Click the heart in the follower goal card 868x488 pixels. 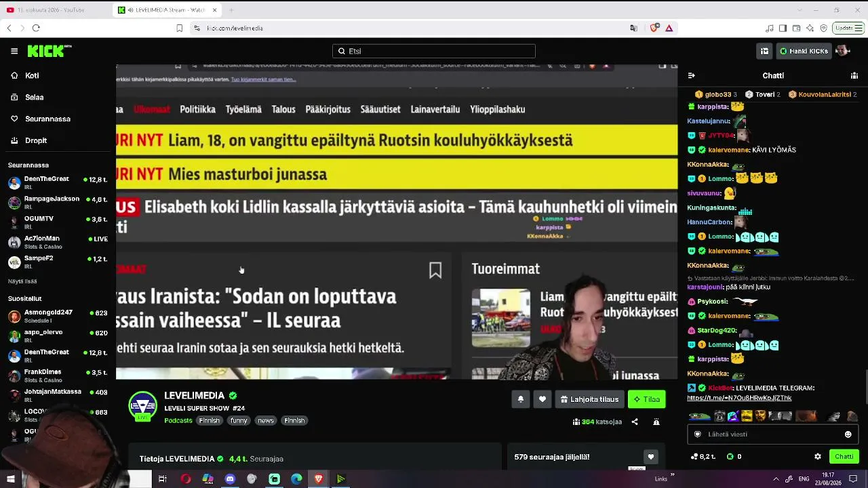650,457
